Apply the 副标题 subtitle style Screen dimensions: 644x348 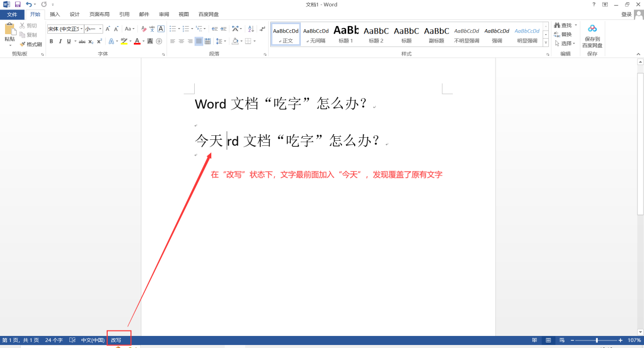coord(437,34)
